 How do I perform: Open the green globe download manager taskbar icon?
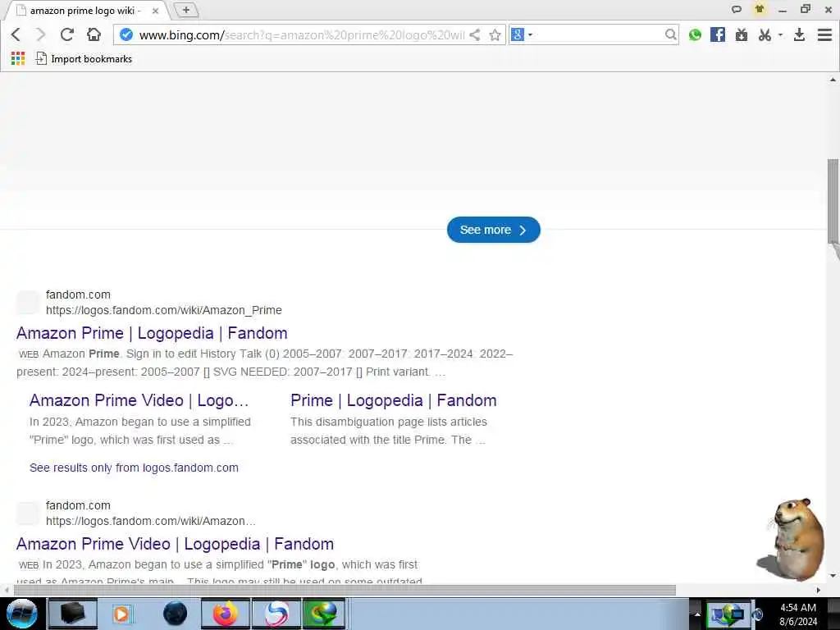pos(323,614)
